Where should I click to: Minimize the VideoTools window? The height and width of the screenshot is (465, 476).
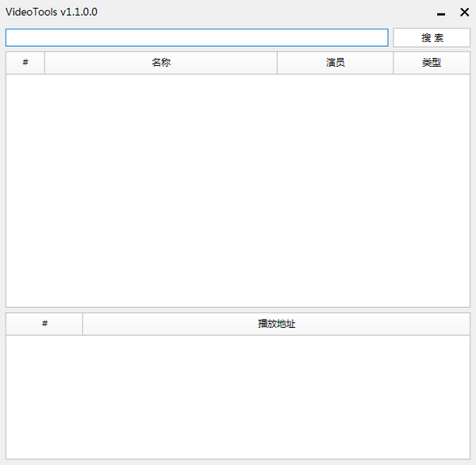point(441,13)
